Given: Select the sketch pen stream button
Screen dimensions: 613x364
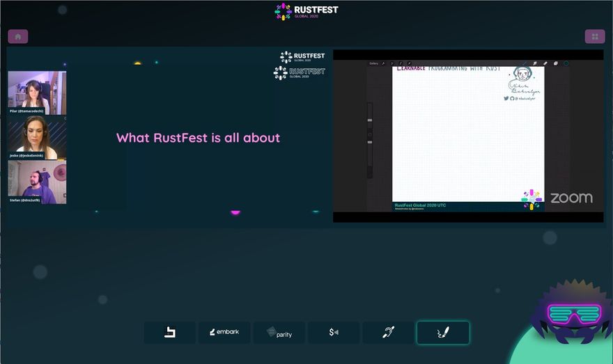Looking at the screenshot, I should 442,332.
